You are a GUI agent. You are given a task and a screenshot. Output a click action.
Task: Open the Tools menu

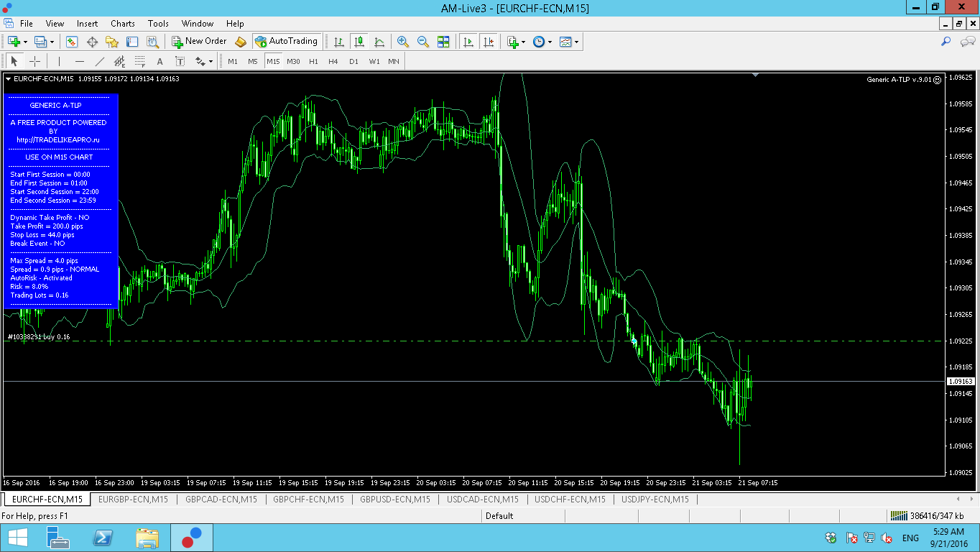(x=158, y=23)
